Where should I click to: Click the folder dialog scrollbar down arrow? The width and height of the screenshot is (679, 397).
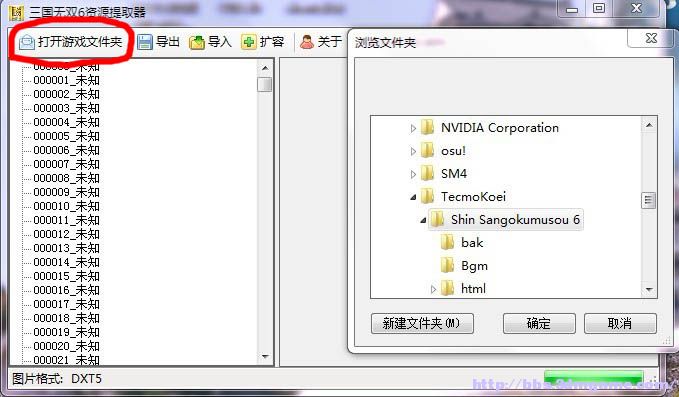tap(649, 289)
